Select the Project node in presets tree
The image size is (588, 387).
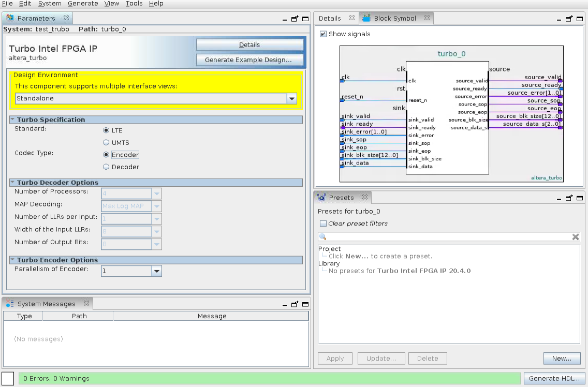329,249
